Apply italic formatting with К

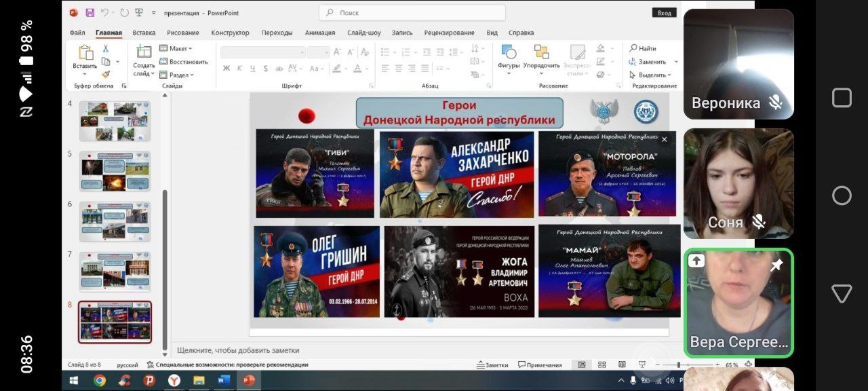(239, 68)
